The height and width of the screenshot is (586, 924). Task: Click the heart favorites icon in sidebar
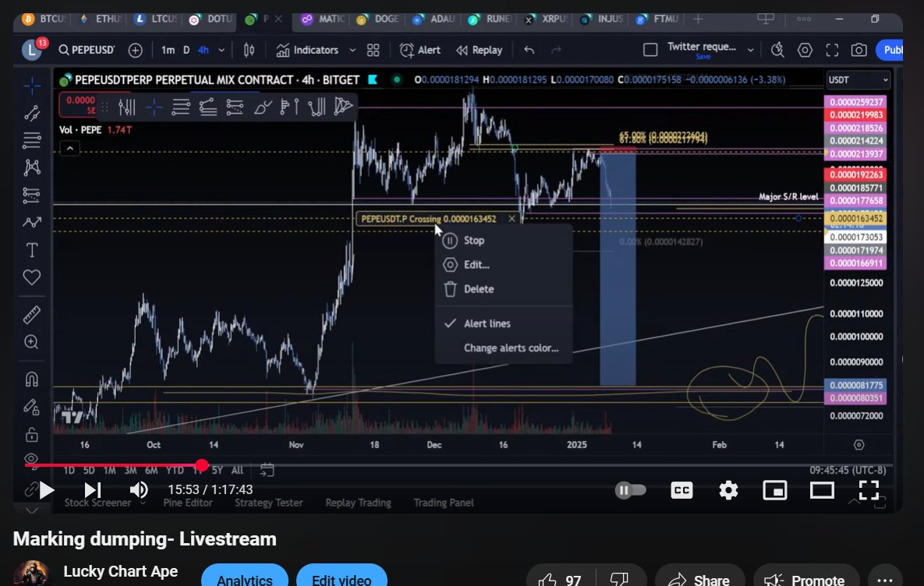click(x=32, y=277)
